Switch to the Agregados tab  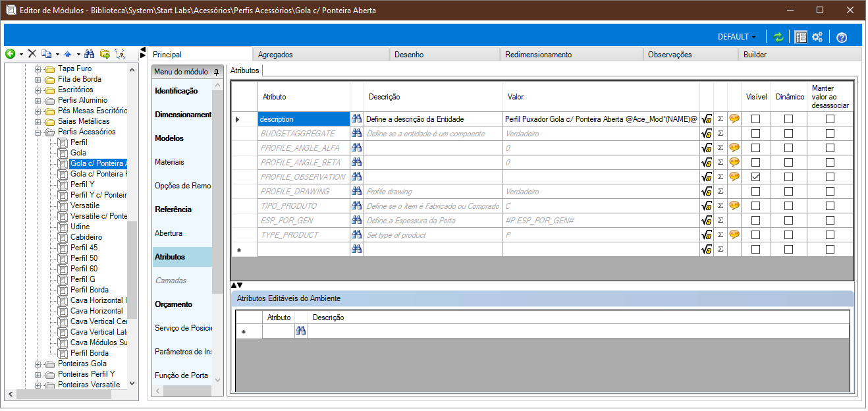(x=321, y=55)
